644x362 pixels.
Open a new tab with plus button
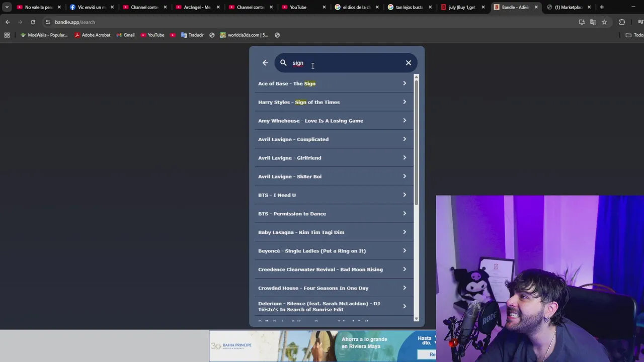coord(602,7)
